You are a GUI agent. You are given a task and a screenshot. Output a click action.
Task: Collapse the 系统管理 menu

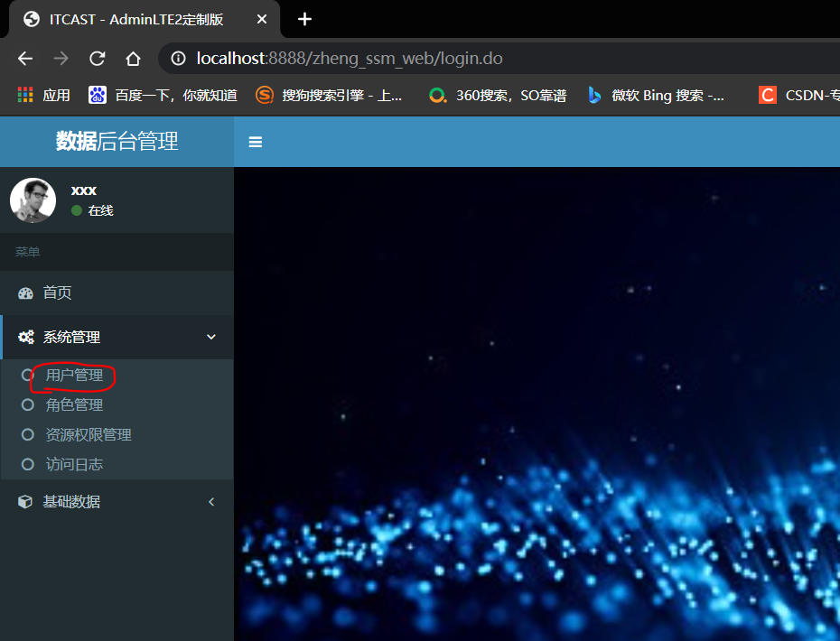click(117, 337)
